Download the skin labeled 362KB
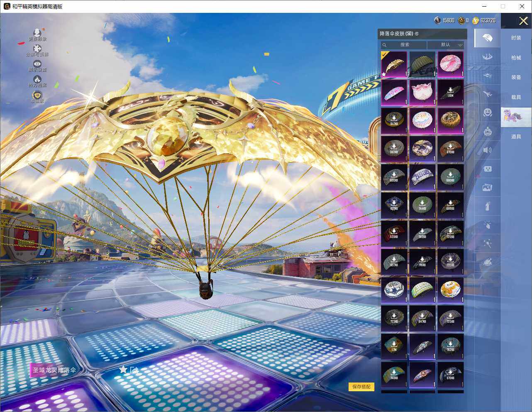The height and width of the screenshot is (412, 532). (394, 149)
